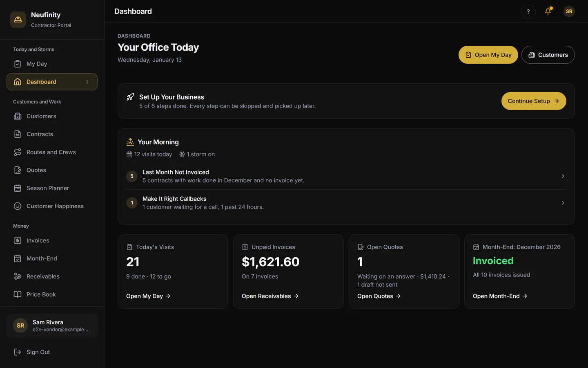Viewport: 588px width, 368px height.
Task: Click the Sign Out label
Action: pos(38,352)
